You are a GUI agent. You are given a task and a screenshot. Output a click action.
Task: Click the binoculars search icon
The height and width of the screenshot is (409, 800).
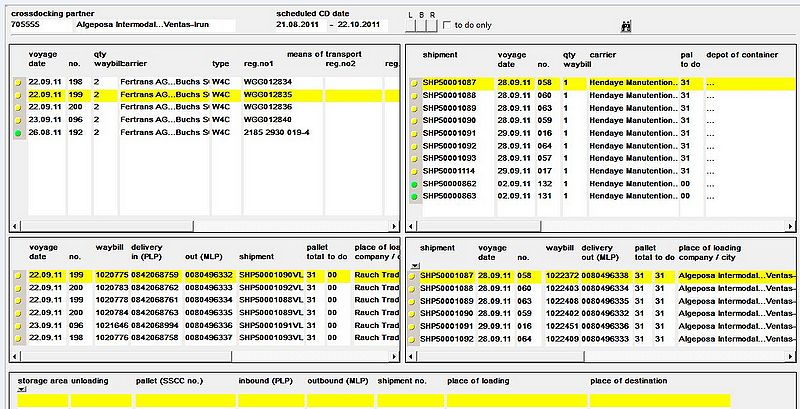tap(626, 26)
